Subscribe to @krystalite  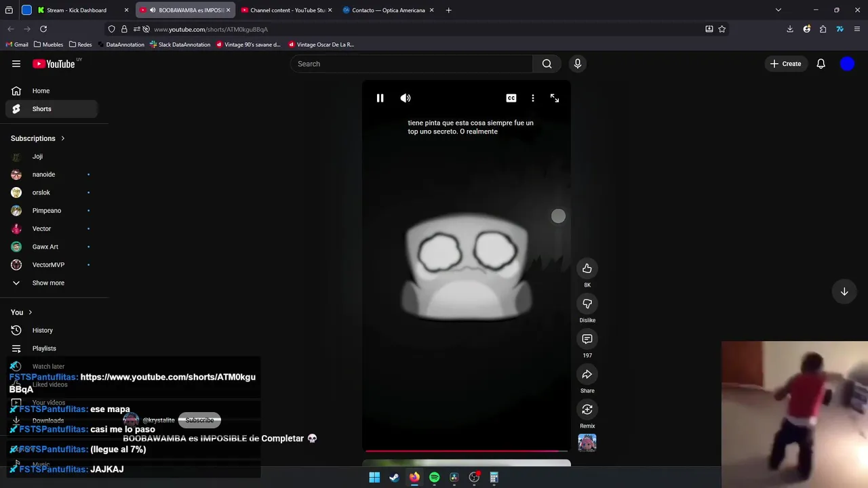(199, 420)
